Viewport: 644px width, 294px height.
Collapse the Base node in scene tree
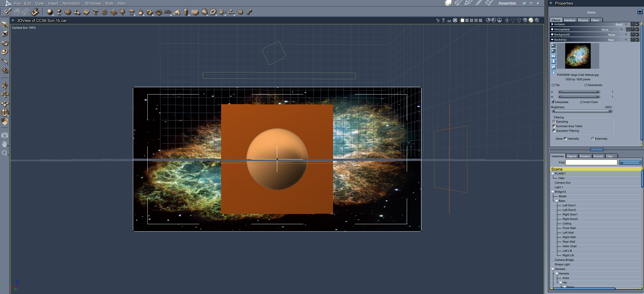point(556,201)
